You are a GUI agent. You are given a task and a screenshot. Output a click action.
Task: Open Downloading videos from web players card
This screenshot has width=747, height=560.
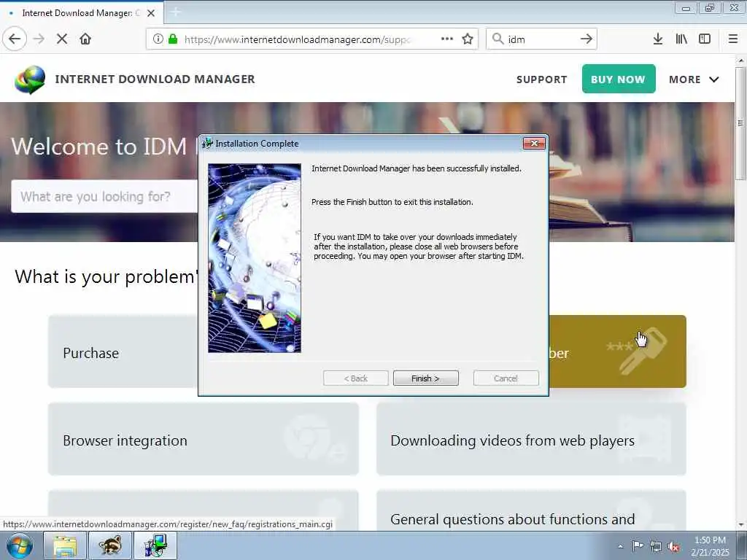(531, 439)
